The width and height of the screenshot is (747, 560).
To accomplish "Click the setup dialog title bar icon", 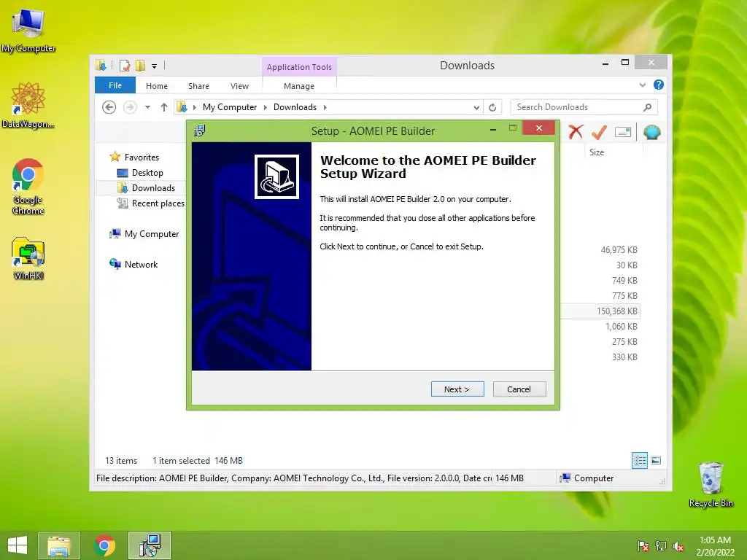I will [200, 131].
